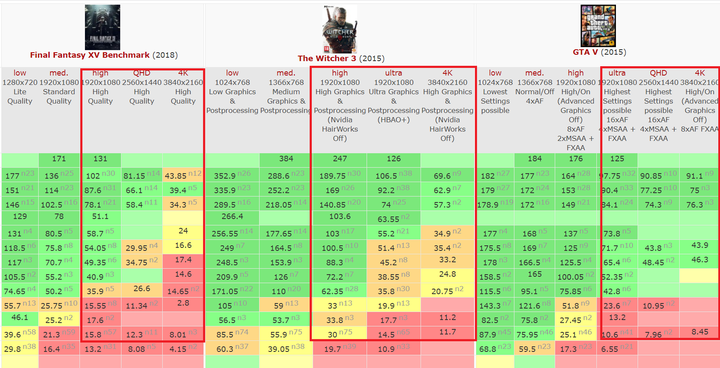Select Final Fantasy XV 'med.' column header
Viewport: 720px width, 368px height.
(x=59, y=73)
